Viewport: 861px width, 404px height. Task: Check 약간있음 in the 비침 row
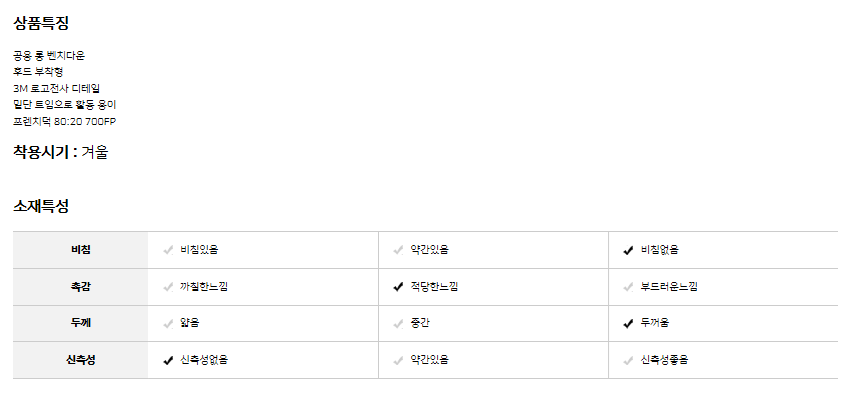click(399, 251)
